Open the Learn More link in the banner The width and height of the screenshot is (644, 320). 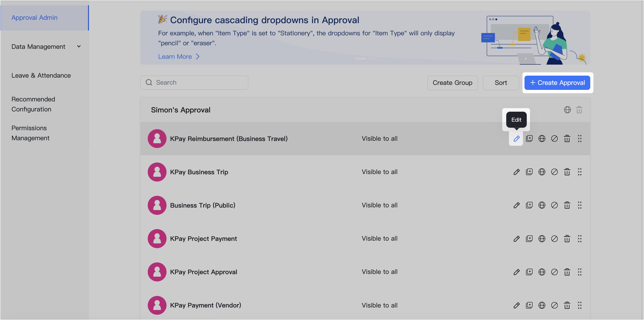point(175,57)
